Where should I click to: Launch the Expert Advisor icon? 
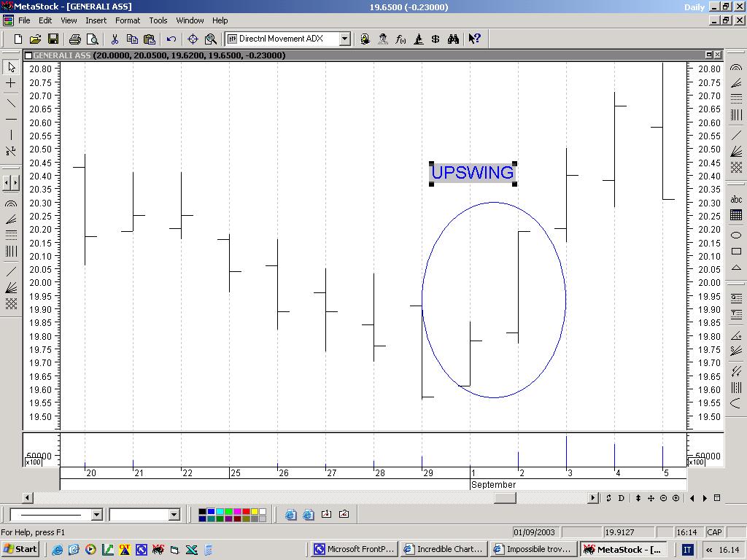382,39
